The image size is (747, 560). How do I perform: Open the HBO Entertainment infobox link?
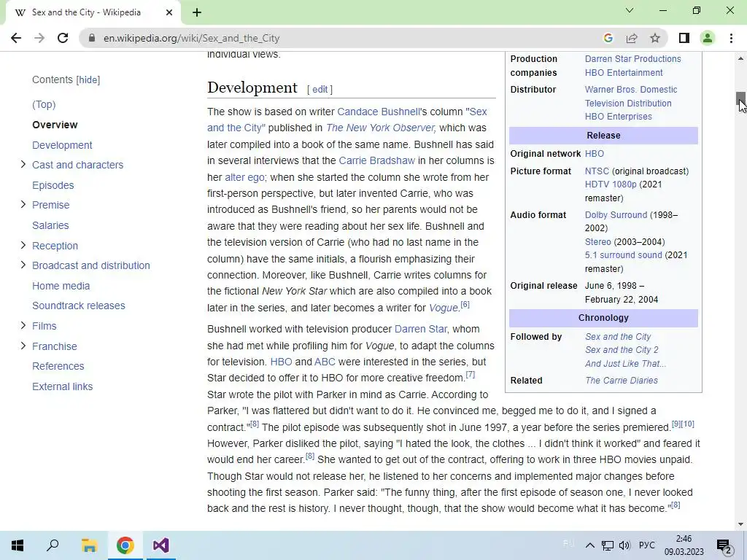(624, 73)
